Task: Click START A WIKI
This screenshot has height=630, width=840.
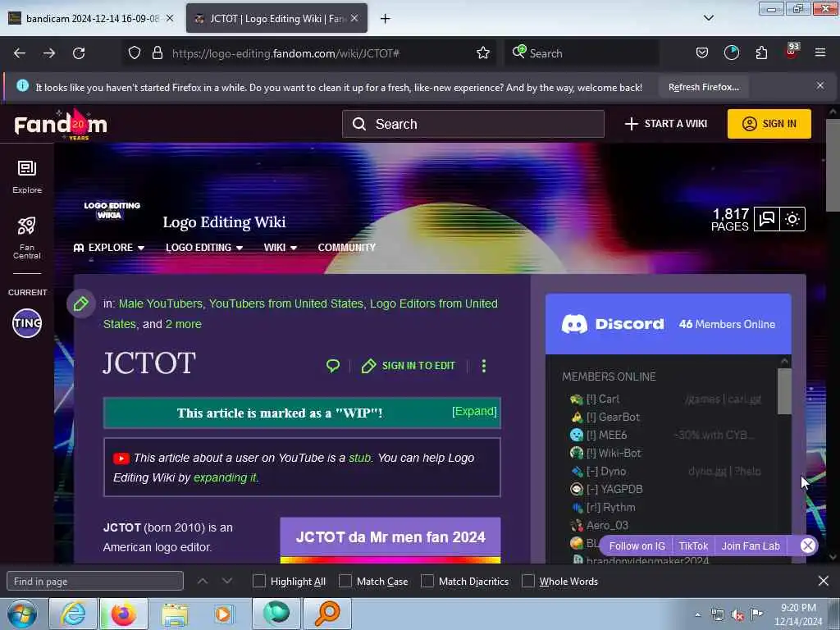Action: click(666, 124)
